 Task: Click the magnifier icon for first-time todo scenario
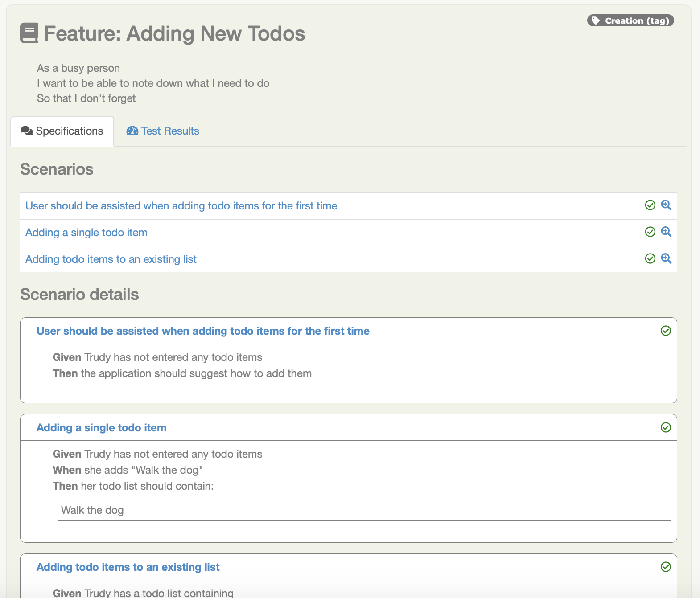click(666, 205)
